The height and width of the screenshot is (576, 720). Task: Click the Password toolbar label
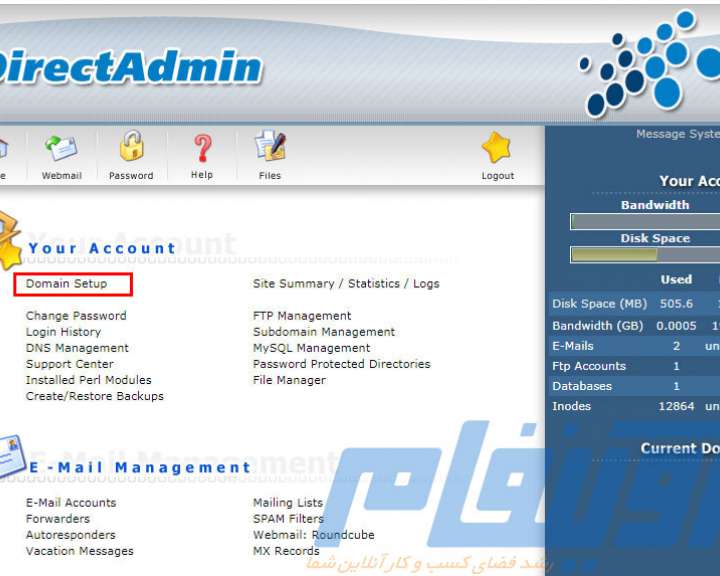[x=131, y=175]
